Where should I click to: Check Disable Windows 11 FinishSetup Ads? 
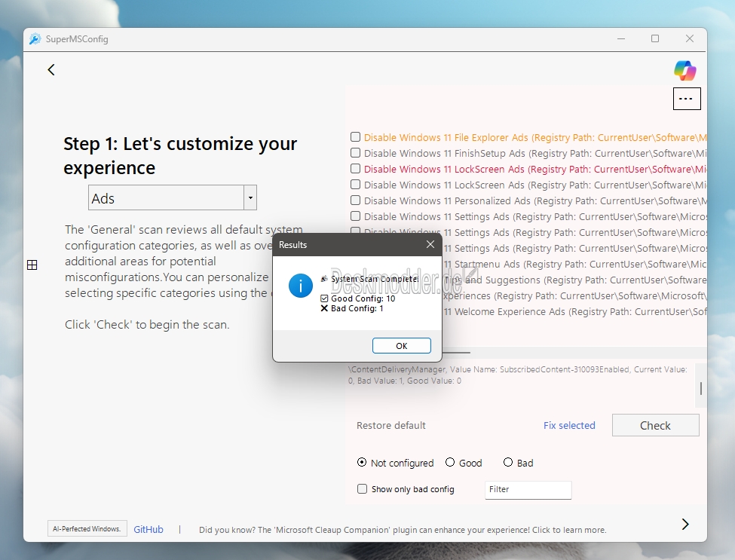coord(355,153)
